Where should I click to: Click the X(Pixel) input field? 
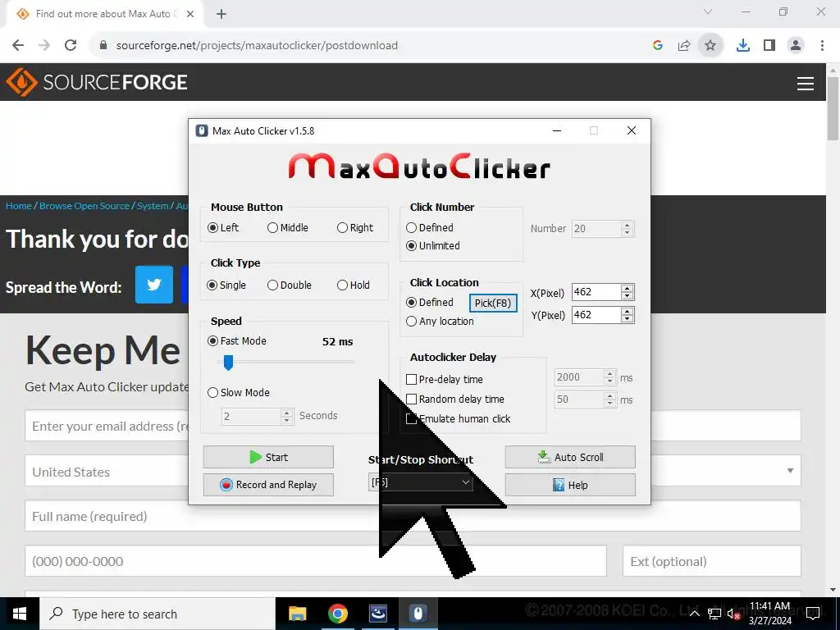(596, 292)
